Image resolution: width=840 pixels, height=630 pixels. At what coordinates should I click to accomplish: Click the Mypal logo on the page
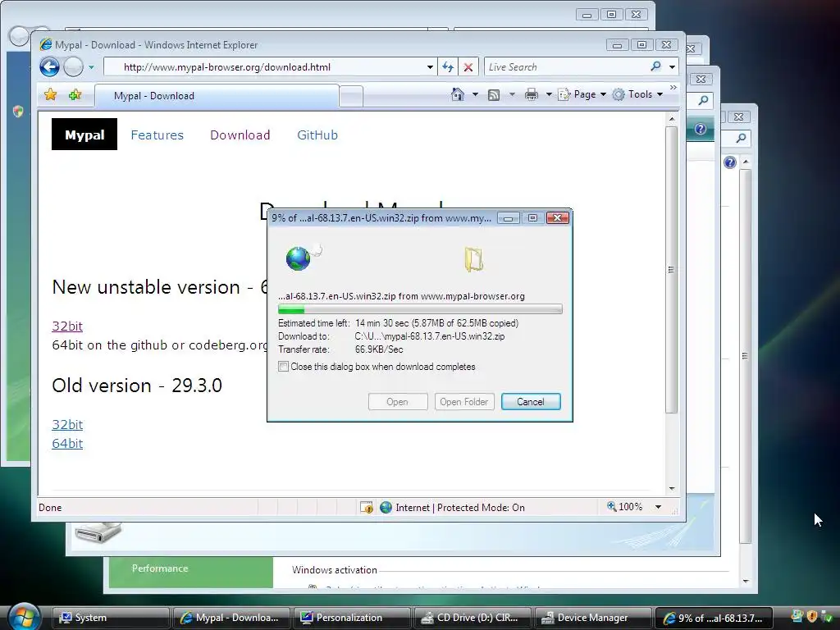coord(84,135)
